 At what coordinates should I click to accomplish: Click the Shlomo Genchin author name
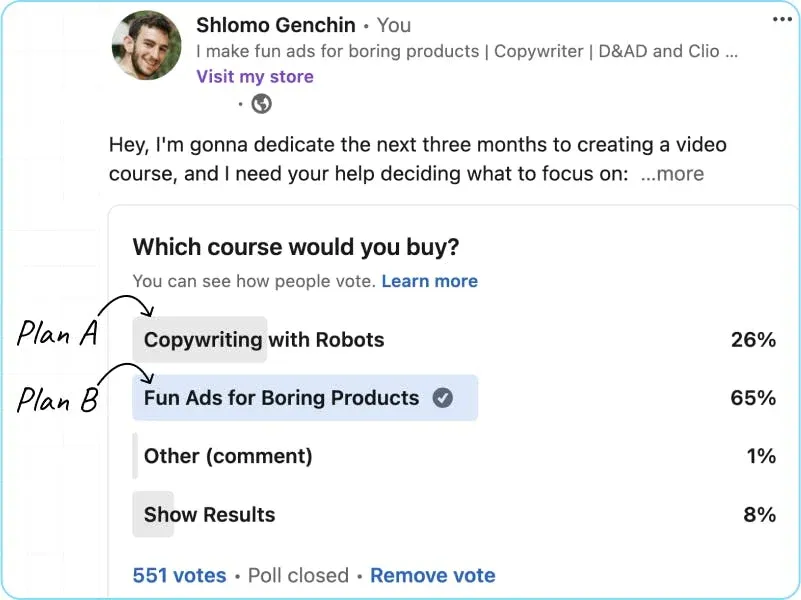(x=275, y=25)
